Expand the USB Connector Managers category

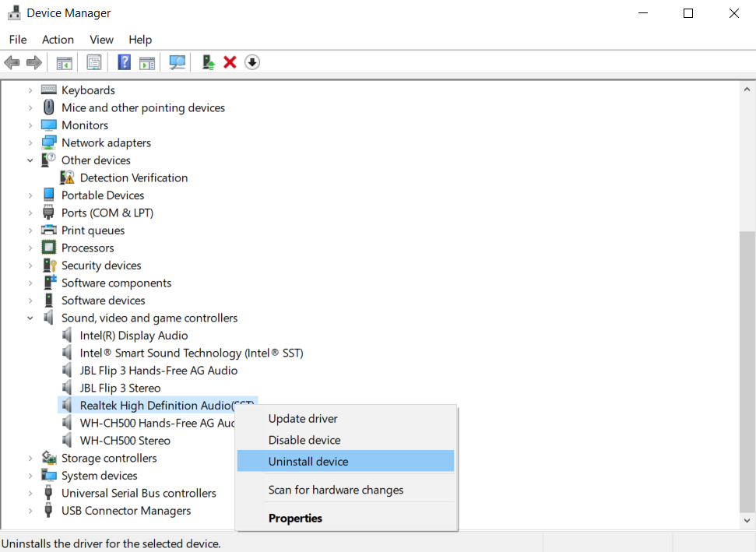30,511
